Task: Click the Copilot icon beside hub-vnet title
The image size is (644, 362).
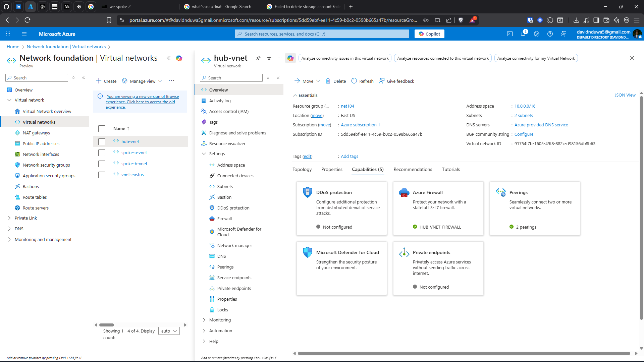Action: pos(290,58)
